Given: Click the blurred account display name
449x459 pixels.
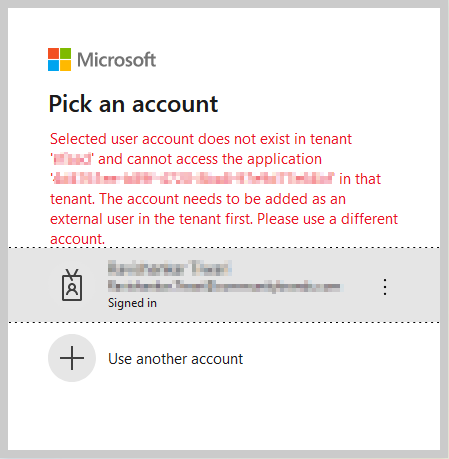Looking at the screenshot, I should pyautogui.click(x=170, y=268).
